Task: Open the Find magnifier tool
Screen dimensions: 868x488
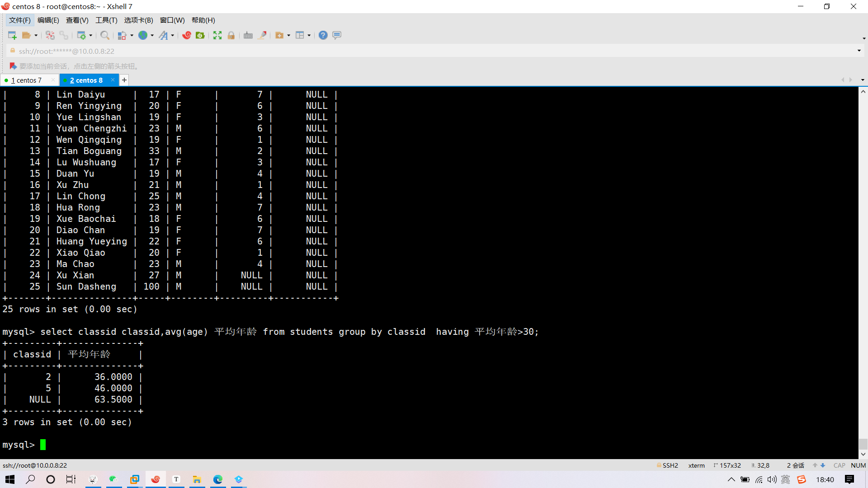Action: 104,35
